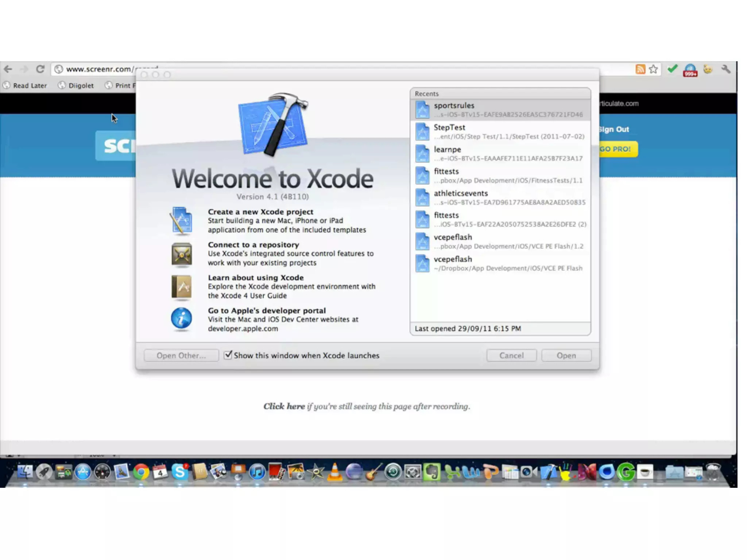Click the Click here link
The image size is (747, 560).
(284, 406)
